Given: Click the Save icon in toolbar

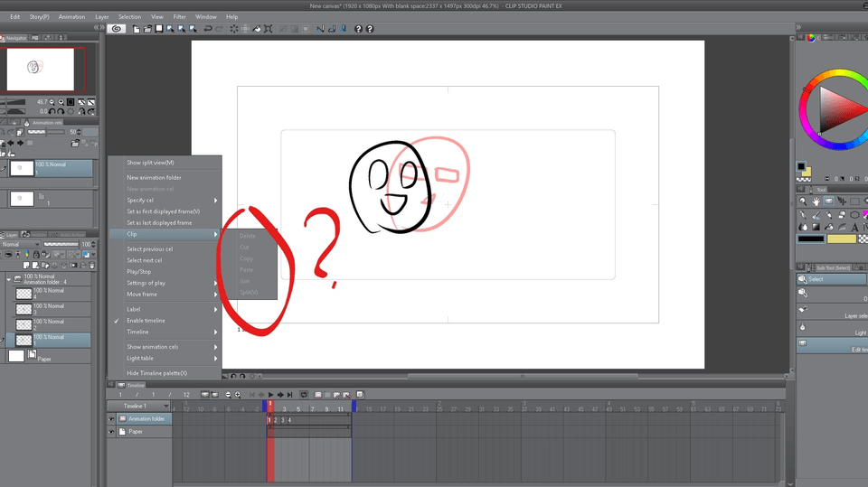Looking at the screenshot, I should tap(158, 29).
